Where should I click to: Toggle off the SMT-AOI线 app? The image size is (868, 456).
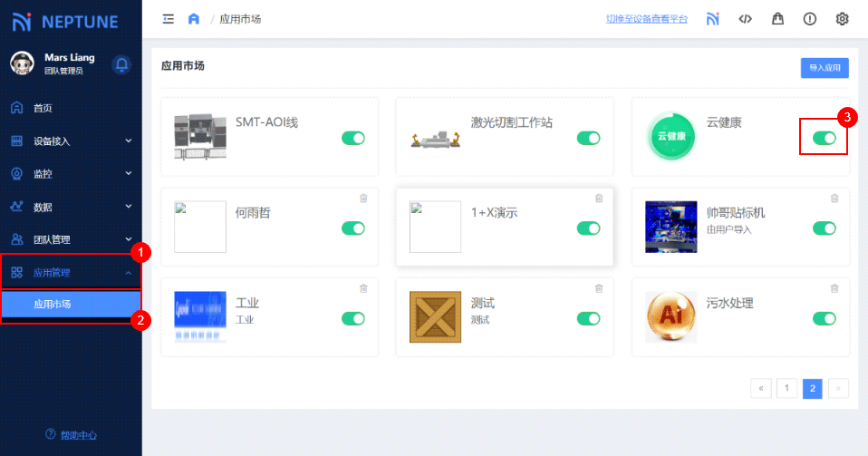[x=352, y=138]
